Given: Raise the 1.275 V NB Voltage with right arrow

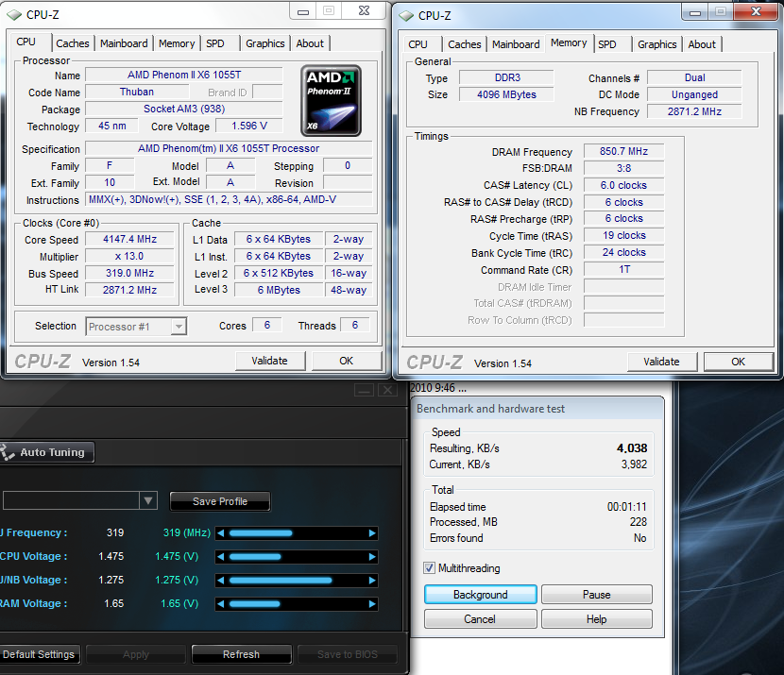Looking at the screenshot, I should [x=372, y=580].
